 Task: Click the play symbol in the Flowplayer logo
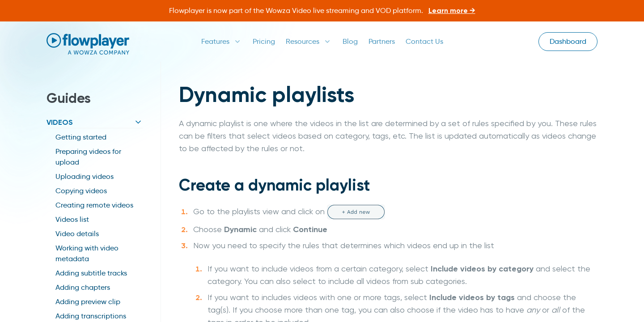tap(53, 39)
